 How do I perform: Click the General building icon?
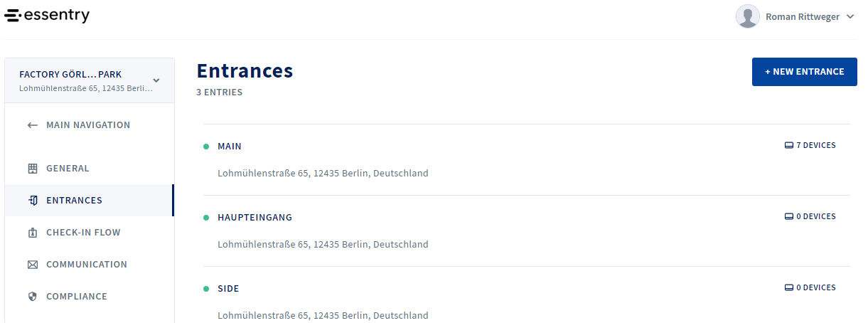point(32,169)
